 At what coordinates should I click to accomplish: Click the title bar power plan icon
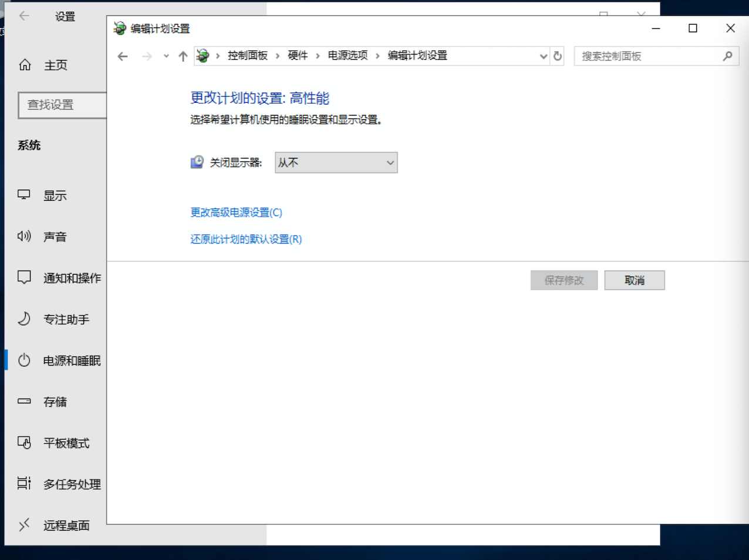click(x=120, y=28)
